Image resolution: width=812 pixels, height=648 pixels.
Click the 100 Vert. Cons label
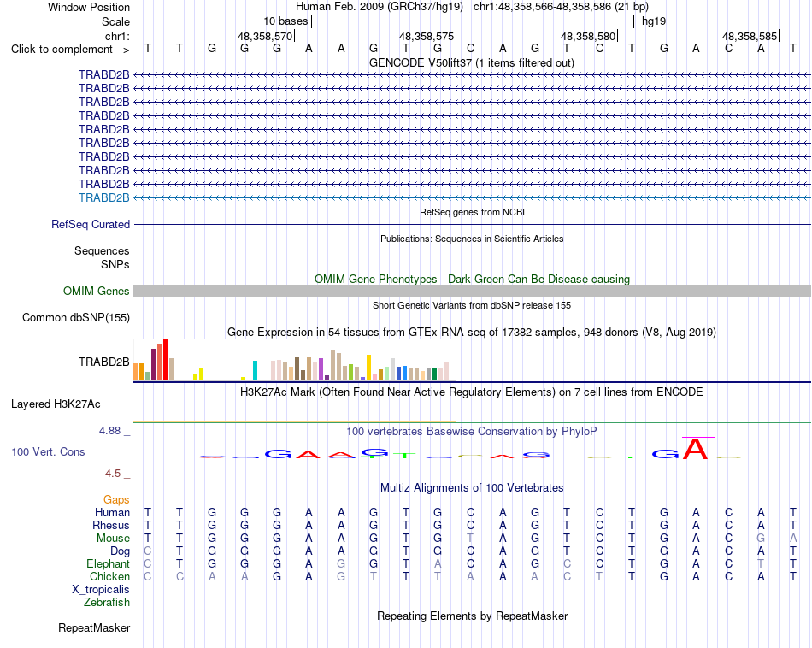pyautogui.click(x=48, y=451)
